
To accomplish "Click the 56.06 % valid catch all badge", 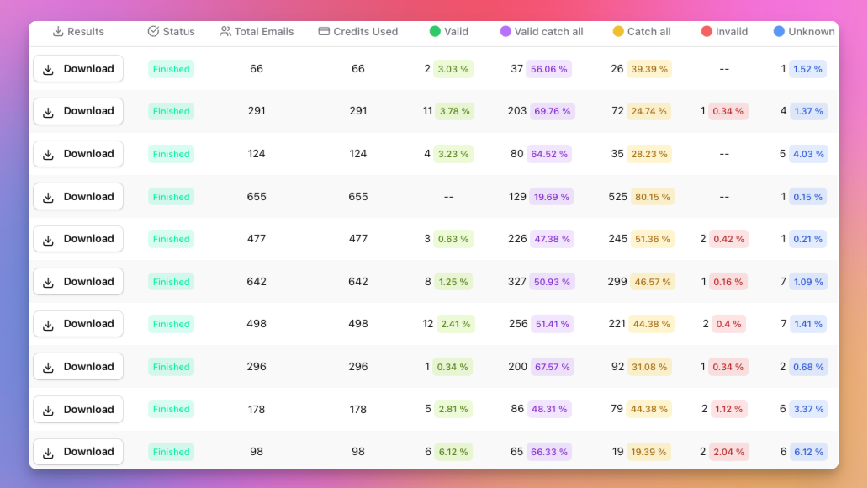I will pos(548,69).
